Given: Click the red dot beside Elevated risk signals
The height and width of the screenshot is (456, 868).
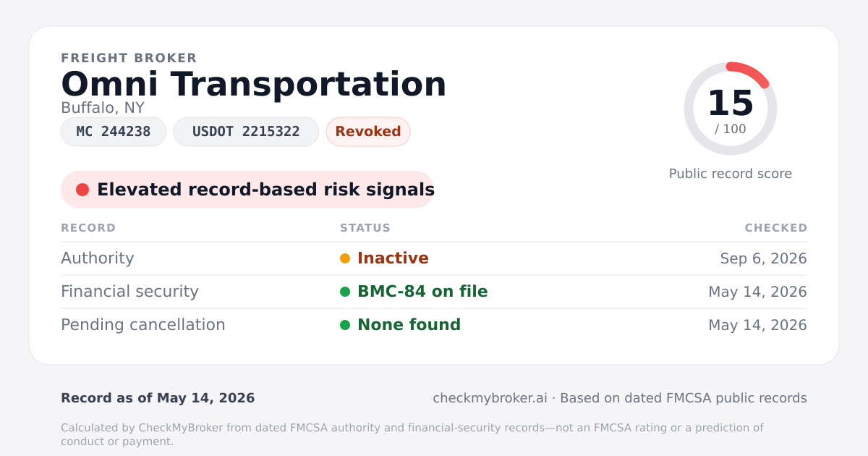Looking at the screenshot, I should pos(82,190).
